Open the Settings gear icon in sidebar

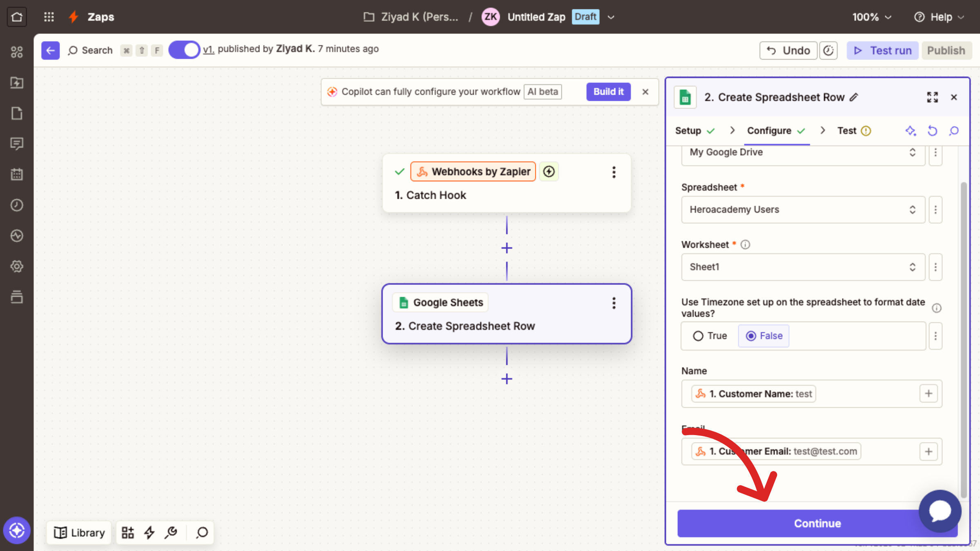point(17,266)
